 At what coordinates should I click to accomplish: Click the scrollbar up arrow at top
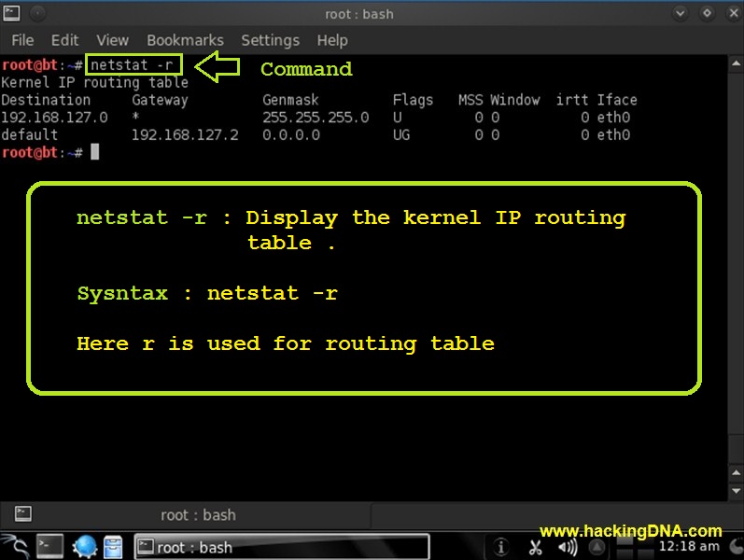click(x=736, y=63)
